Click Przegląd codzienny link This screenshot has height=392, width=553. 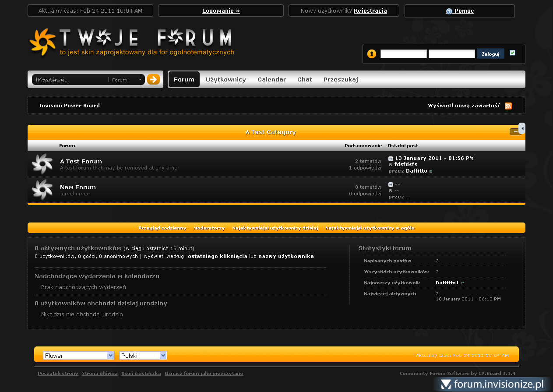point(162,228)
